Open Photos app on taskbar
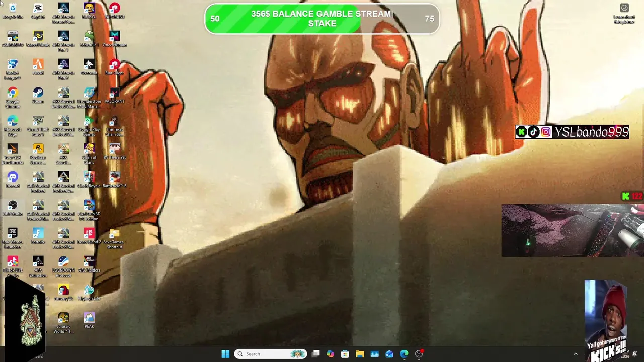Screen dimensions: 644x362 (374, 354)
